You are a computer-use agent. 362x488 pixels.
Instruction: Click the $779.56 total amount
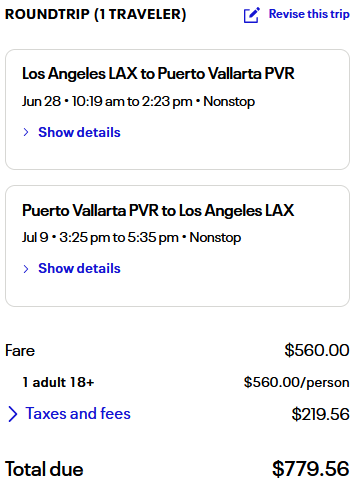tap(311, 469)
